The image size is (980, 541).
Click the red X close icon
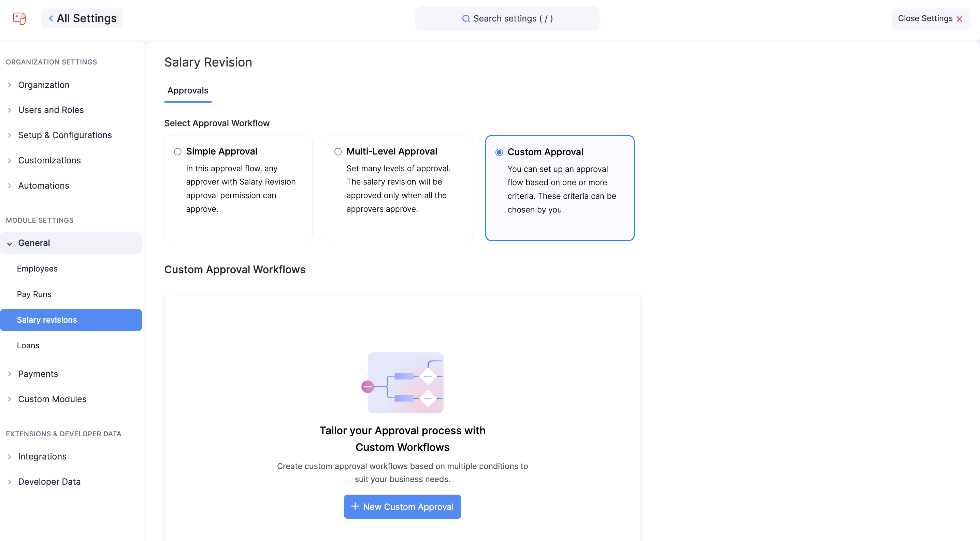959,19
